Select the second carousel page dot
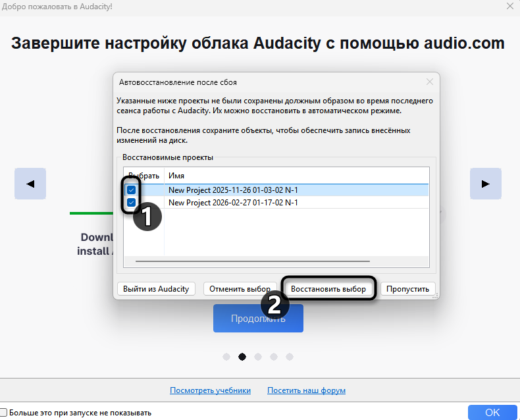 242,357
